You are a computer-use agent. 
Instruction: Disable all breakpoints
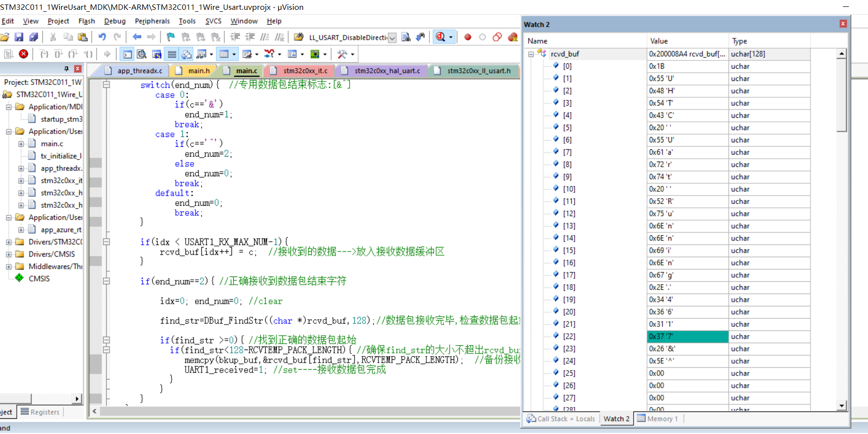point(497,37)
